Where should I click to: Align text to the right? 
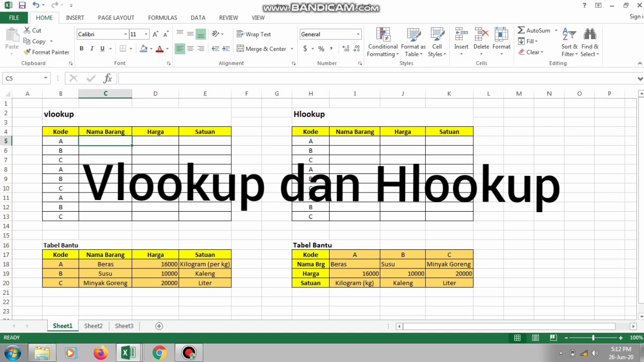point(201,49)
